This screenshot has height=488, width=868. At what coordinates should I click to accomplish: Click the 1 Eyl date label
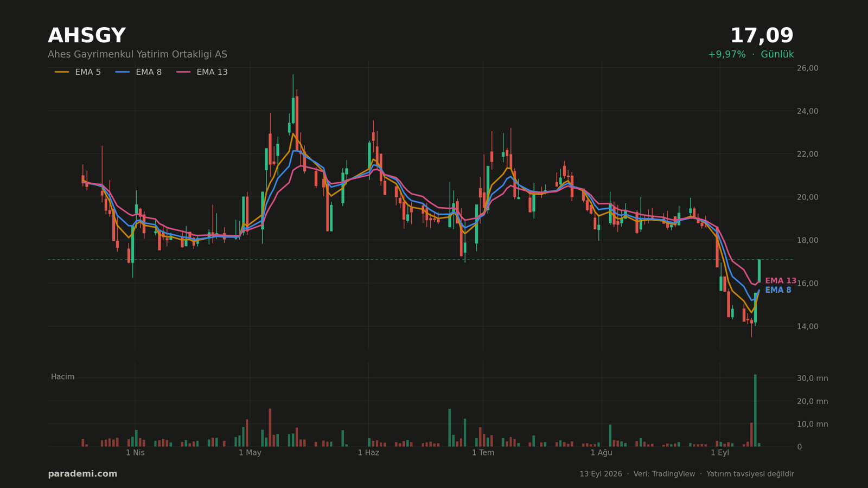point(720,453)
